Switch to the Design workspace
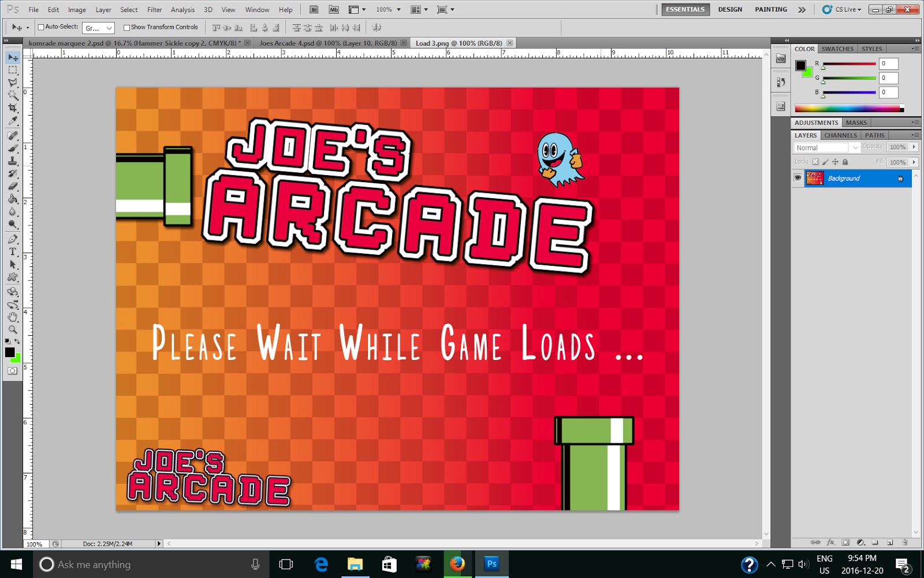Viewport: 924px width, 578px height. (730, 9)
